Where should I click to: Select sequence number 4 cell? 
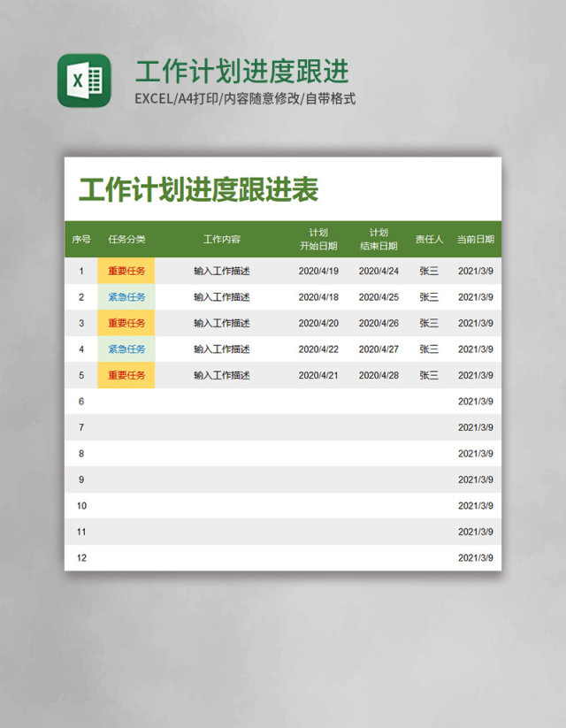[81, 349]
